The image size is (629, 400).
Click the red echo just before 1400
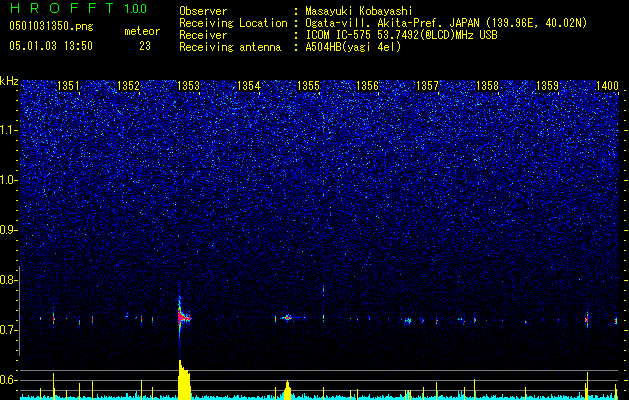pos(587,320)
